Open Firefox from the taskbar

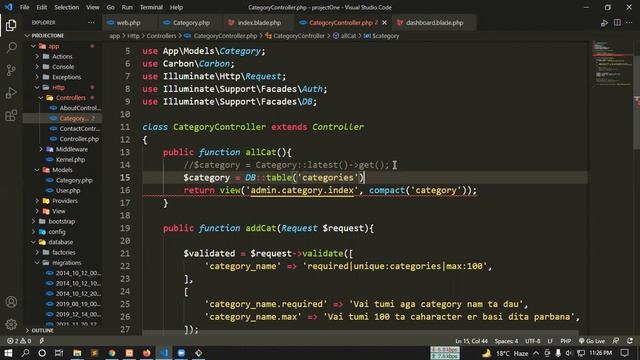(x=147, y=353)
